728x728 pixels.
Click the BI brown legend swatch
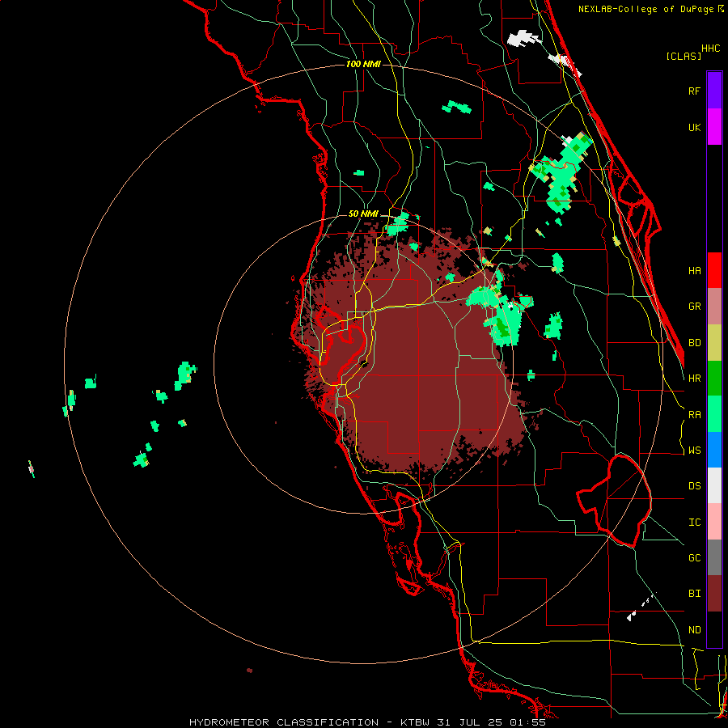(714, 594)
